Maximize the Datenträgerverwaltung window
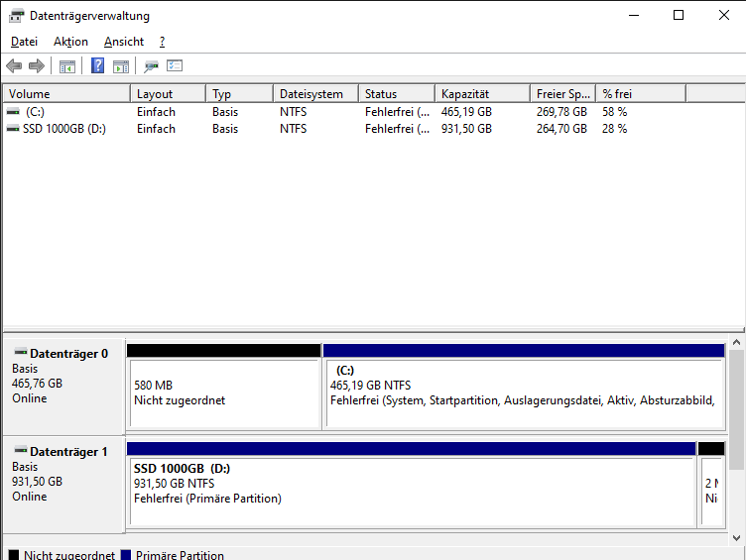Image resolution: width=746 pixels, height=560 pixels. 679,15
